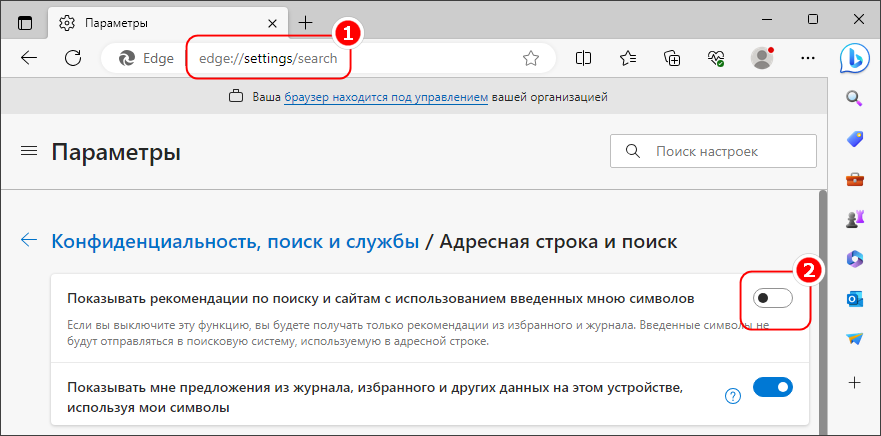Select the Параметры tab
The height and width of the screenshot is (436, 881).
(169, 24)
